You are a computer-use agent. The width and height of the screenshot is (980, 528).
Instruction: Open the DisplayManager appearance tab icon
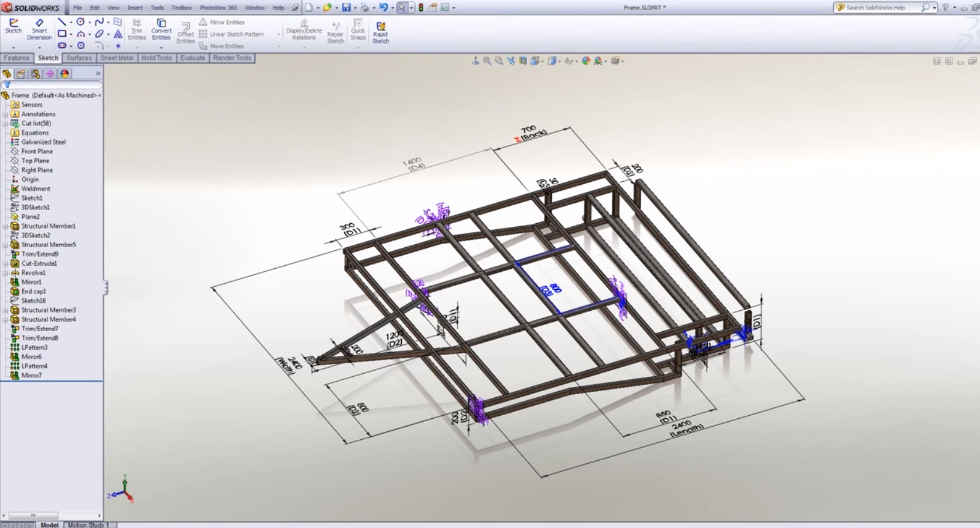point(65,73)
